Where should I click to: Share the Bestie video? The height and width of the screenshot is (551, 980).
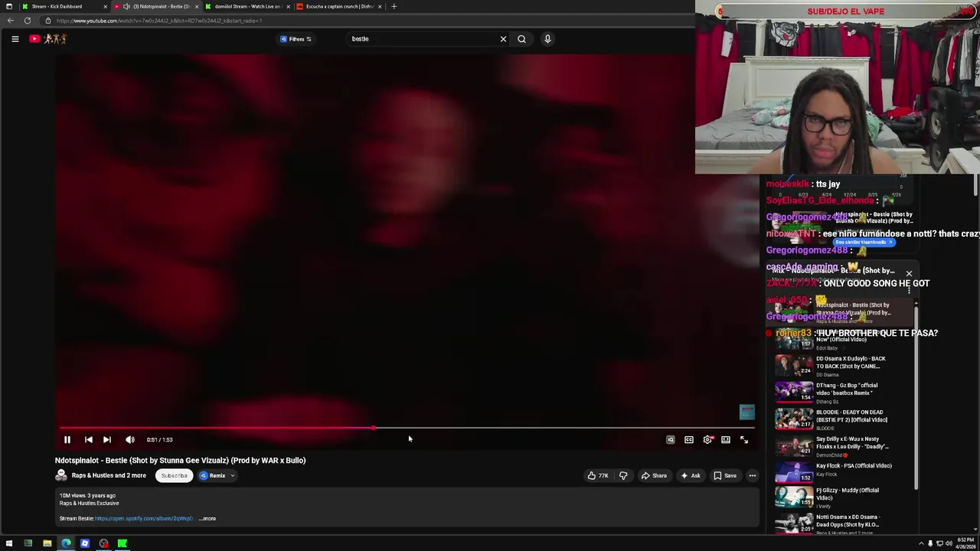tap(654, 475)
